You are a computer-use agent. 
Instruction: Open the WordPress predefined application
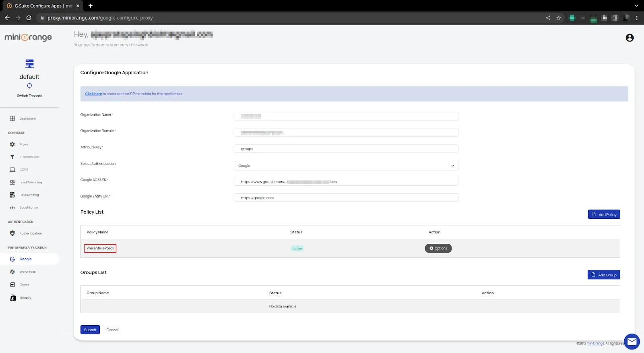[27, 272]
